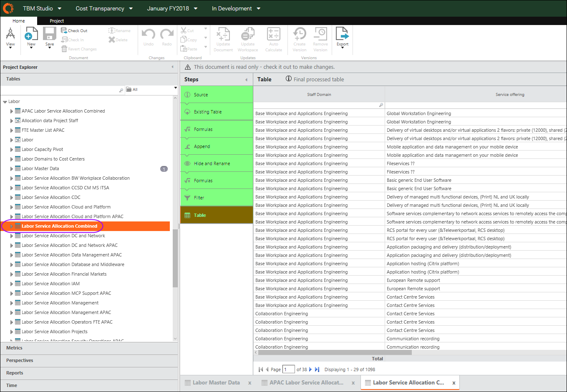Image resolution: width=567 pixels, height=392 pixels.
Task: Select the Existing Table step
Action: pyautogui.click(x=217, y=112)
